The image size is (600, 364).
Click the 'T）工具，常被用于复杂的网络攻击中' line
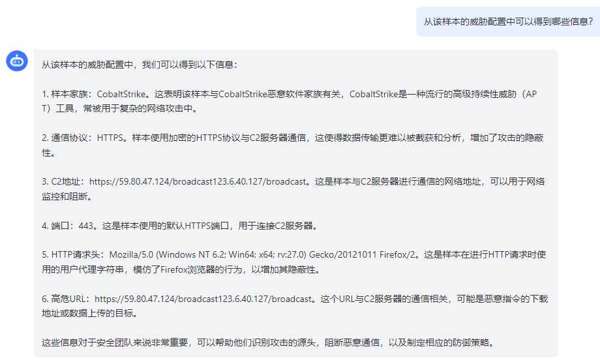click(x=120, y=108)
